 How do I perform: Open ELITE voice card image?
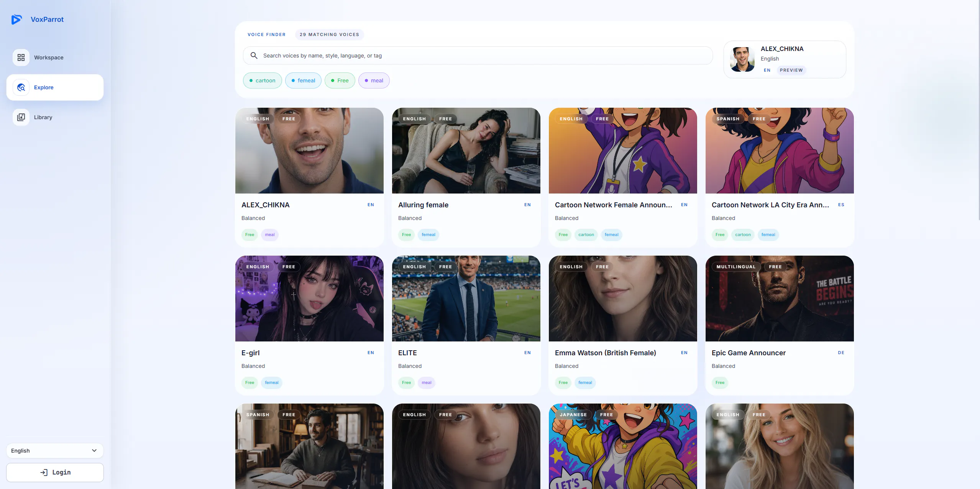(466, 299)
